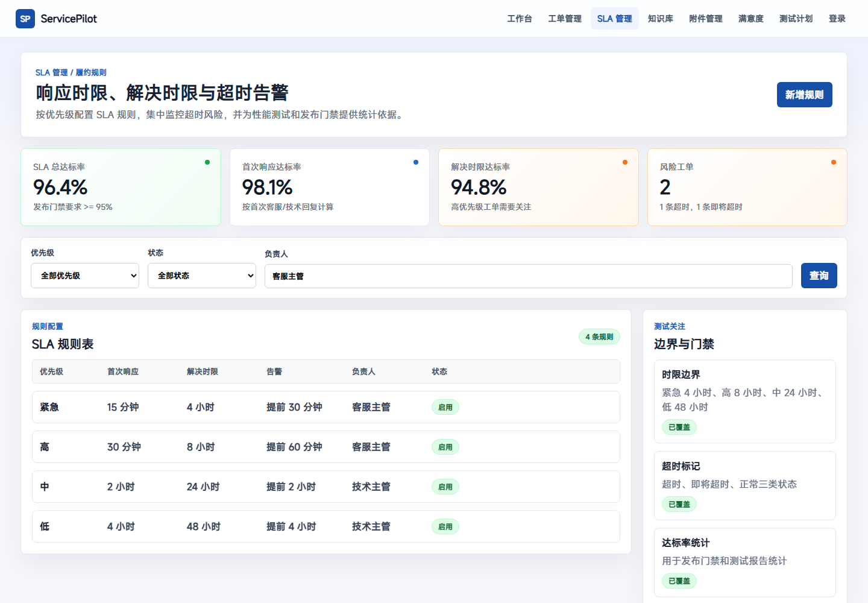Open the 状态 dropdown showing 全部状态
The image size is (868, 603).
(202, 276)
